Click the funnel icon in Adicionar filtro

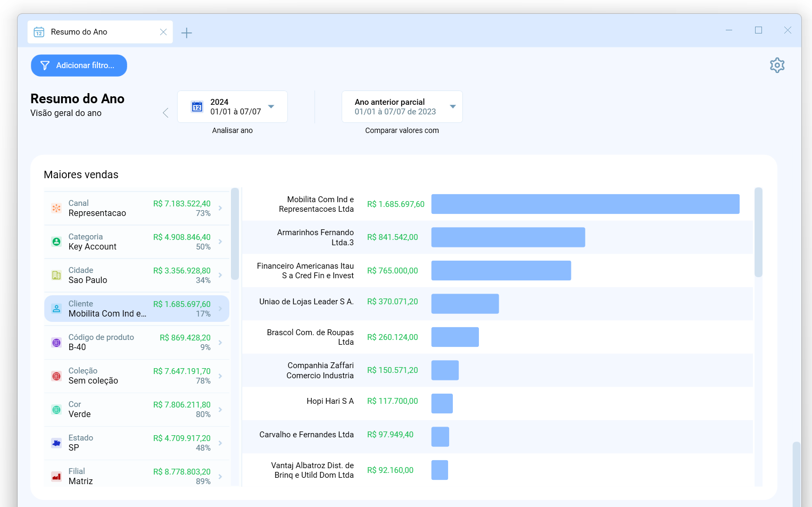tap(45, 65)
